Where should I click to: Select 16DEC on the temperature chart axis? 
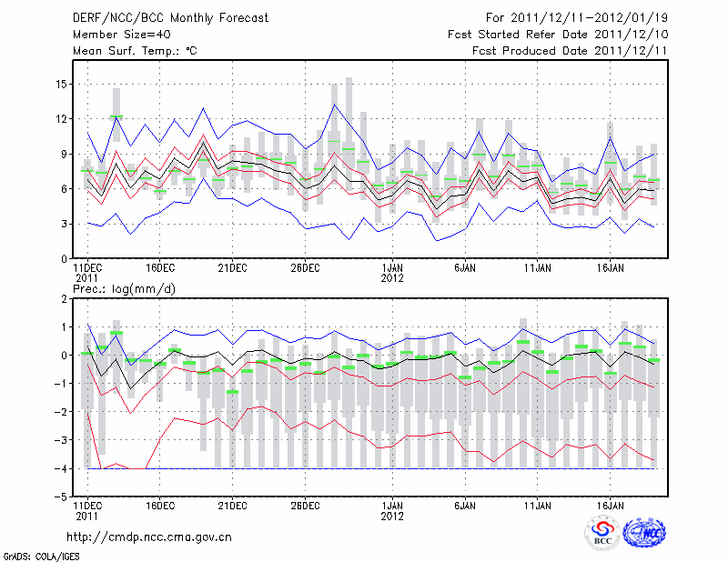coord(159,268)
